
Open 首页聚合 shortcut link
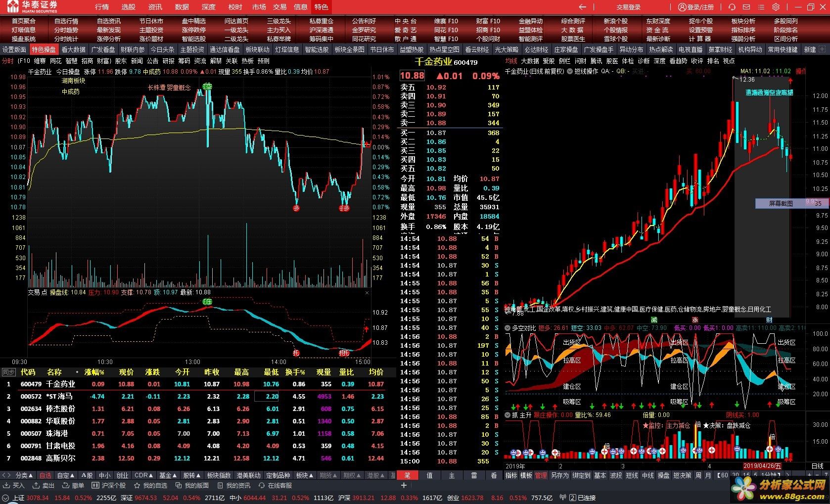[x=24, y=21]
